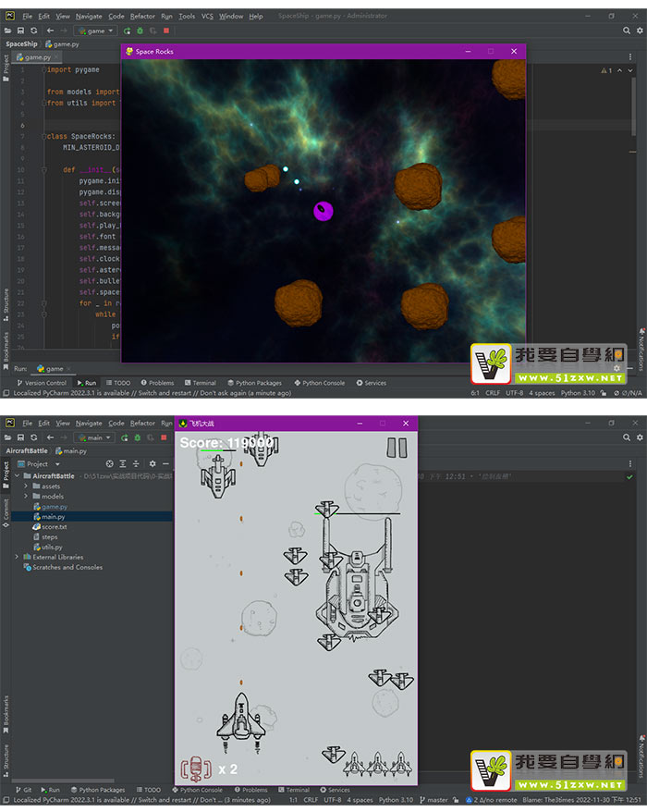Screen dimensions: 647x812
Task: Open TODO tool window in top window
Action: click(118, 383)
